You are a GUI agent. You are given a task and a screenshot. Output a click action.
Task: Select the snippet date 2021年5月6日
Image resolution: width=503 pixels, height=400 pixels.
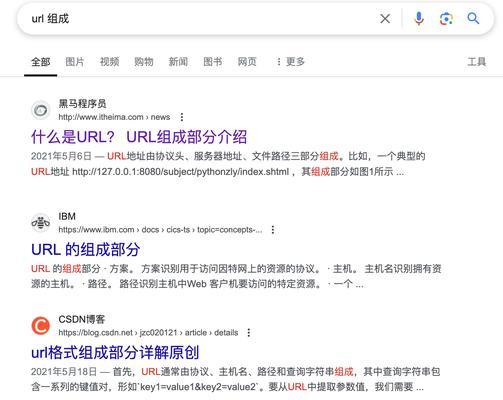point(61,156)
